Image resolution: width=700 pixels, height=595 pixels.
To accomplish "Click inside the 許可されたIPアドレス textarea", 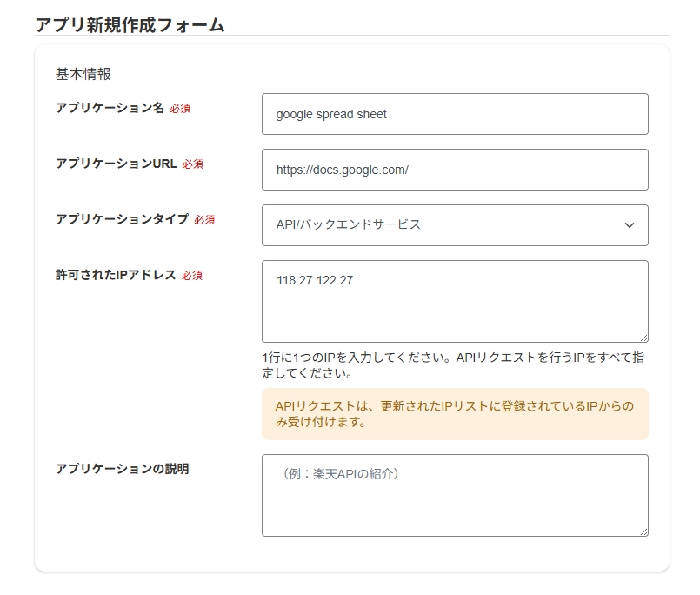I will click(454, 300).
